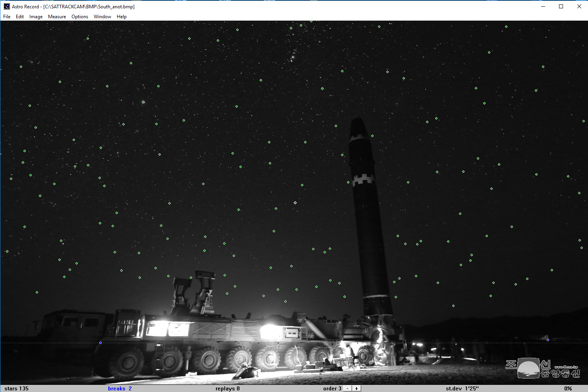Click the blue break marker left of the truck
This screenshot has width=588, height=392.
100,343
